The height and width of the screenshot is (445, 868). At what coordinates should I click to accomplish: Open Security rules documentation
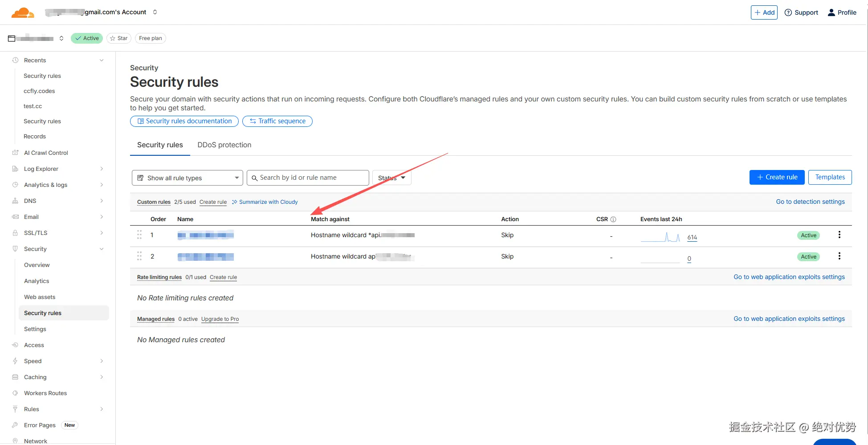tap(184, 121)
